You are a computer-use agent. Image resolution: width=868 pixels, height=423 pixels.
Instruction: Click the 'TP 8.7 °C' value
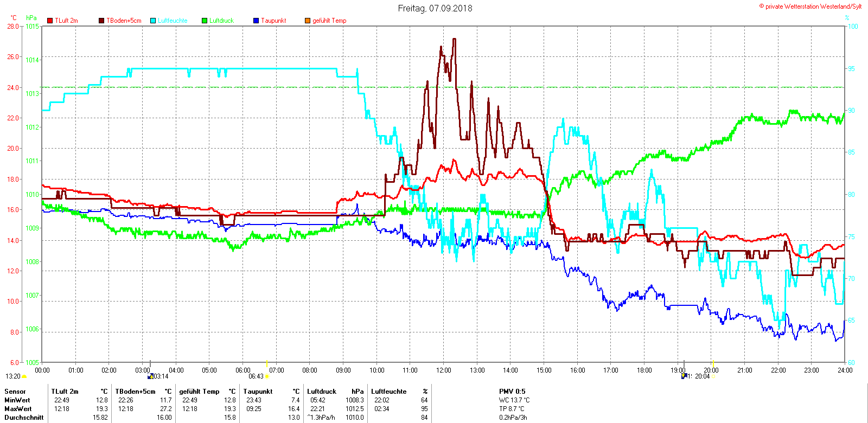512,409
